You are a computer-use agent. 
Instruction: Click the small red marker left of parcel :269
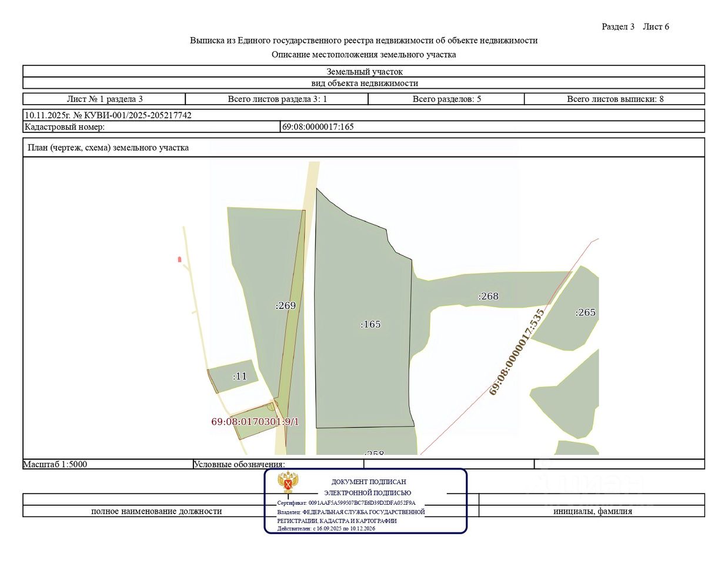click(x=179, y=259)
